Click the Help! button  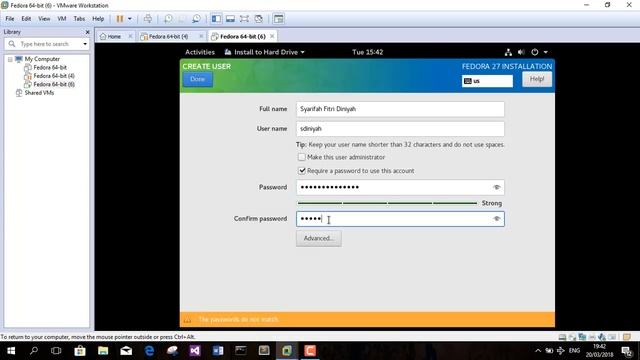pyautogui.click(x=537, y=79)
